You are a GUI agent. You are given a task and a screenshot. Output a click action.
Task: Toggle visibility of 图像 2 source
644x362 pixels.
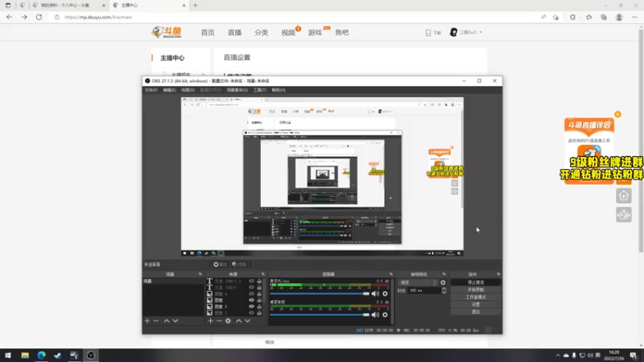tap(251, 306)
